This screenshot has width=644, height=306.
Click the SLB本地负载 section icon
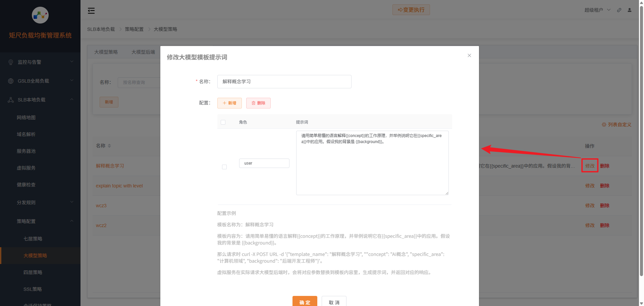(x=10, y=99)
